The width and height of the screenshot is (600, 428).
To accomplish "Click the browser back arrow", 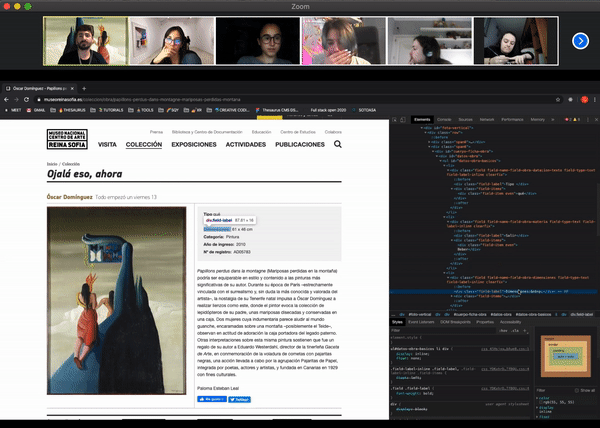I will pyautogui.click(x=7, y=100).
